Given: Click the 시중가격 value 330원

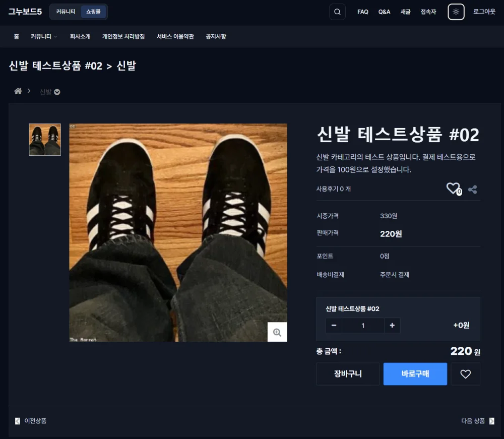Looking at the screenshot, I should pyautogui.click(x=388, y=216).
